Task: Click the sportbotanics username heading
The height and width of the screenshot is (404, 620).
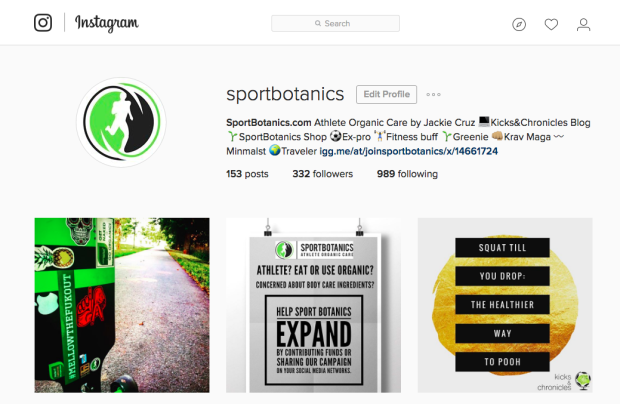Action: [x=285, y=94]
